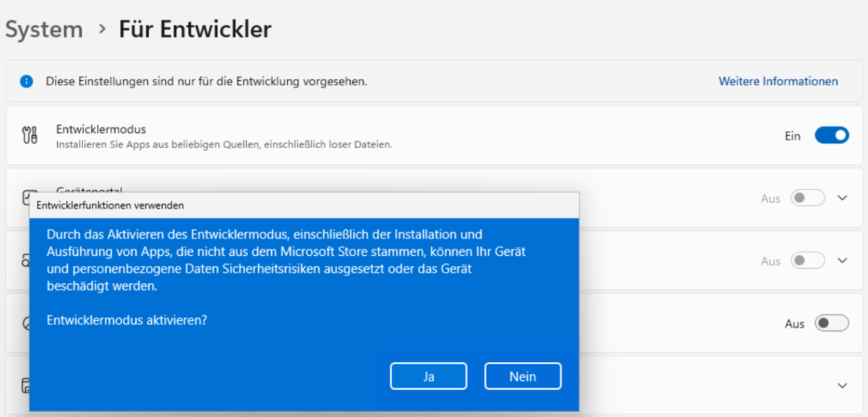Click the partially hidden Geräteportal icon
This screenshot has height=417, width=868.
point(25,197)
